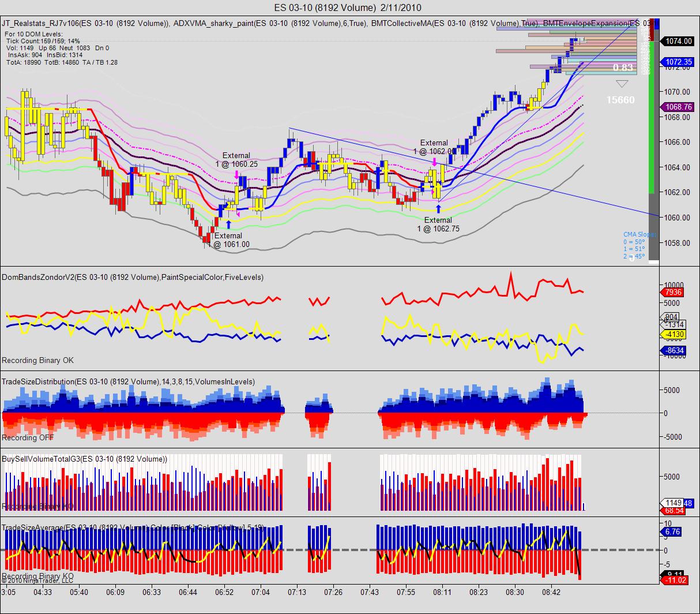
Task: Select the External 1 @ 1060.25 annotation
Action: point(236,160)
